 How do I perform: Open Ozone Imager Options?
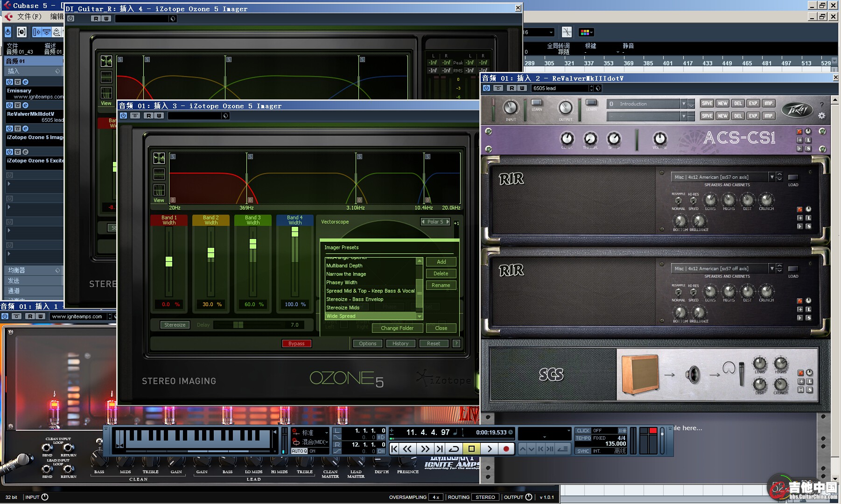(x=368, y=343)
